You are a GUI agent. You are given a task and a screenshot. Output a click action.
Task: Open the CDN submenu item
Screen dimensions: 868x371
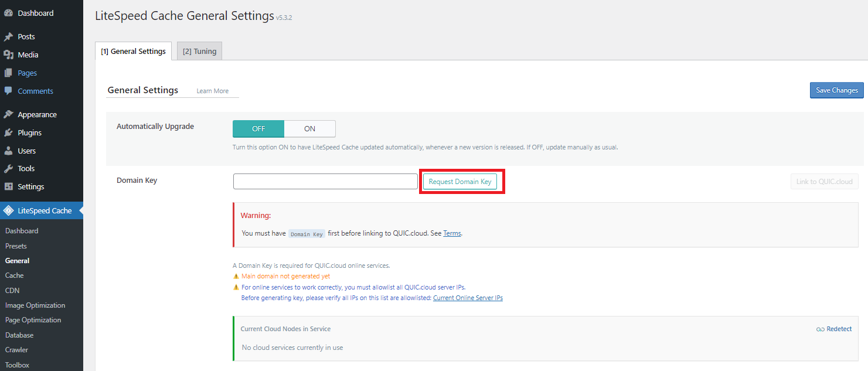click(x=12, y=290)
